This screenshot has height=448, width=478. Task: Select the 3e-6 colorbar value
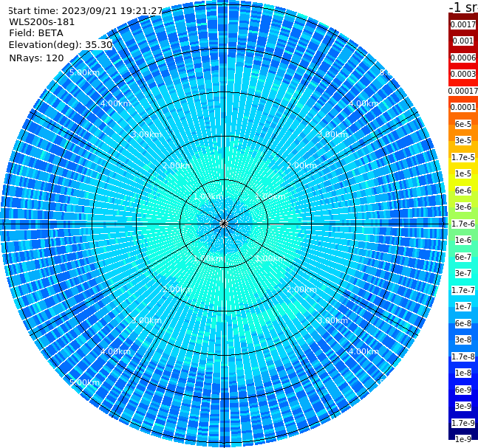pos(463,207)
